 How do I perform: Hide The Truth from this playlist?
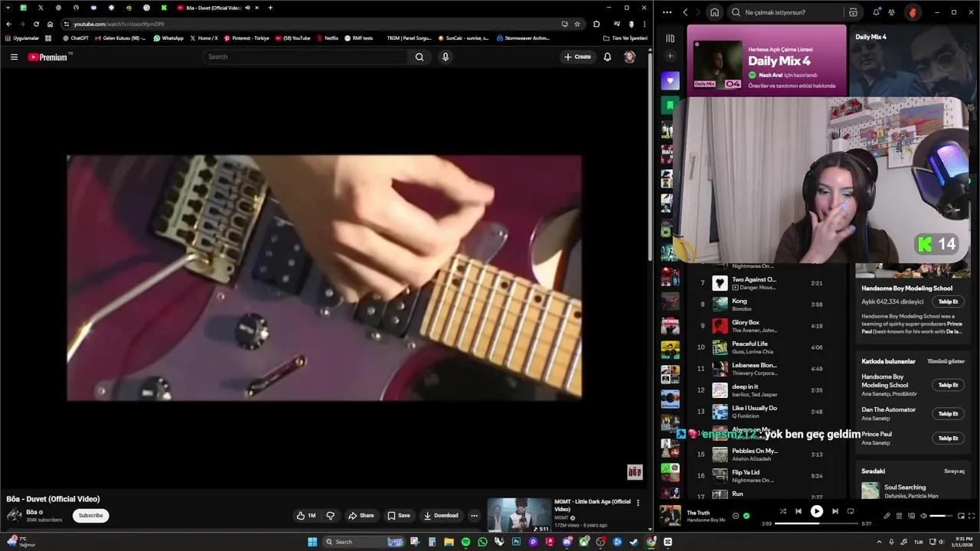coord(736,516)
